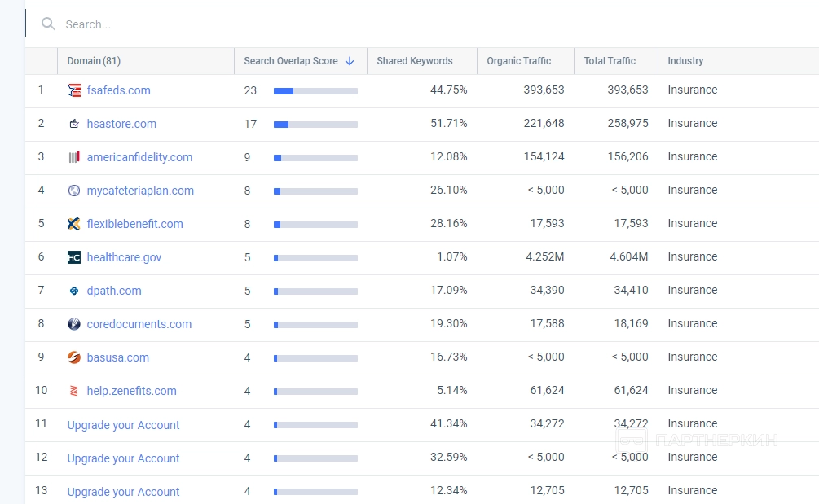This screenshot has width=819, height=504.
Task: Sort by the Organic Traffic column
Action: pyautogui.click(x=518, y=61)
